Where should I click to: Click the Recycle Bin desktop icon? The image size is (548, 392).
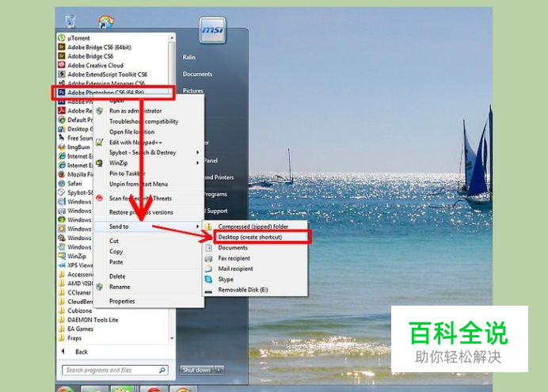click(70, 21)
